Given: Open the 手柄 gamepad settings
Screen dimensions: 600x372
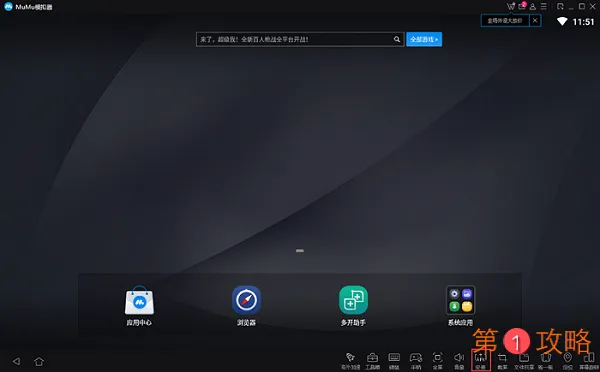Looking at the screenshot, I should tap(416, 361).
